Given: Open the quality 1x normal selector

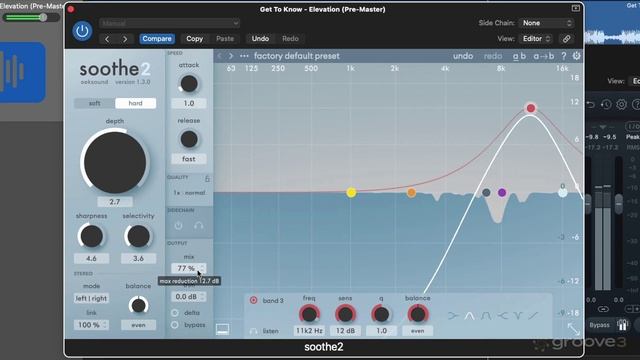Looking at the screenshot, I should pos(189,193).
